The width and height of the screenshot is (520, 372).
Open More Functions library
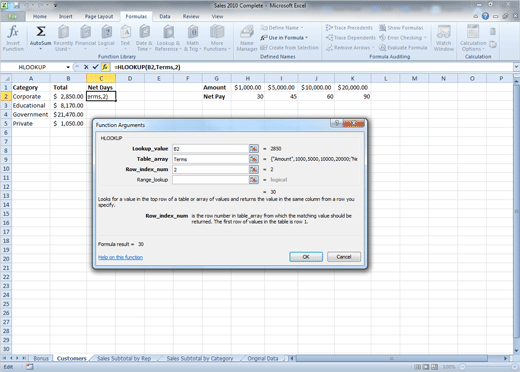pyautogui.click(x=217, y=38)
